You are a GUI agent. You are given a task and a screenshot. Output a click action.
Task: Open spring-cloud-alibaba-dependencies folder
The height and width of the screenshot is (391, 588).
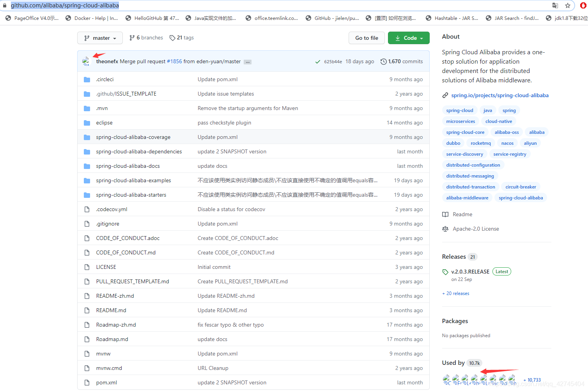(139, 151)
